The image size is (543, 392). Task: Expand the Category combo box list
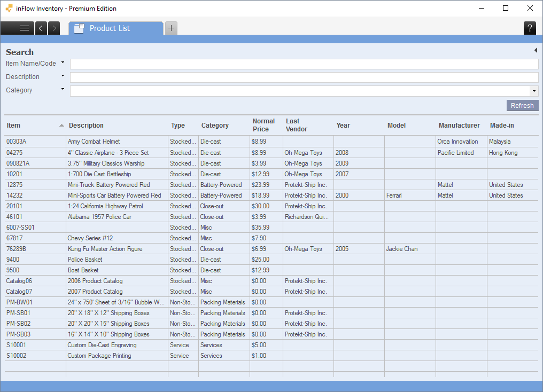(x=534, y=91)
